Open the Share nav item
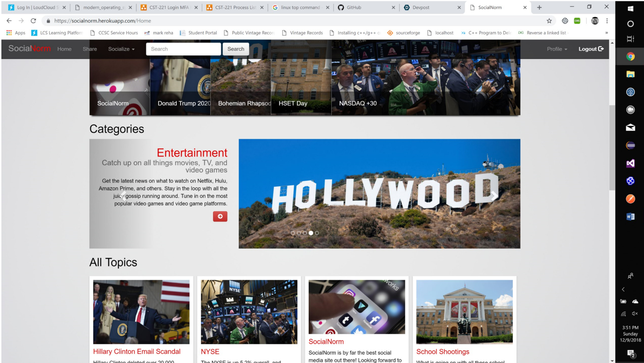Screen dimensions: 644x363 pos(89,49)
